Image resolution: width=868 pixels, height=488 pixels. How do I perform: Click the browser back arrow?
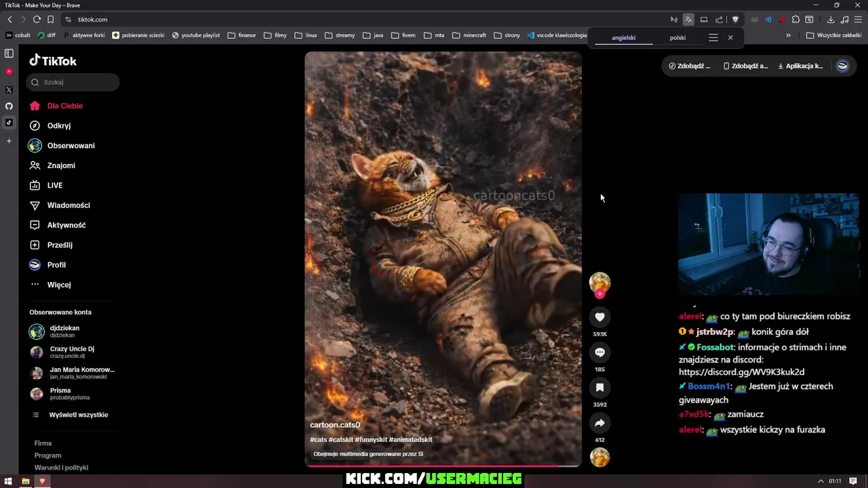(9, 20)
